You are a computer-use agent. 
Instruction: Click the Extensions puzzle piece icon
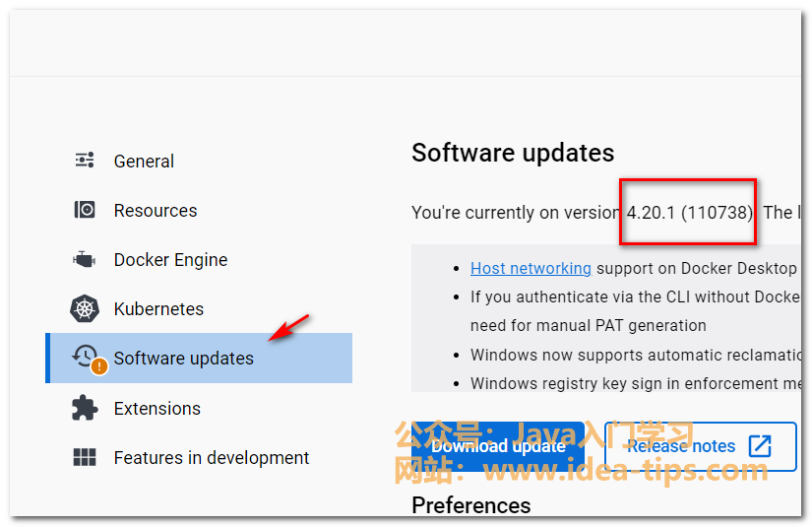click(x=85, y=408)
